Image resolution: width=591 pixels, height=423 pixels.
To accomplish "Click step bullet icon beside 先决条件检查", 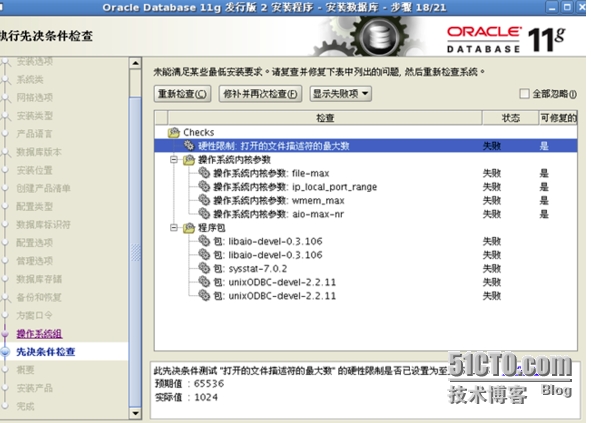I will (5, 352).
